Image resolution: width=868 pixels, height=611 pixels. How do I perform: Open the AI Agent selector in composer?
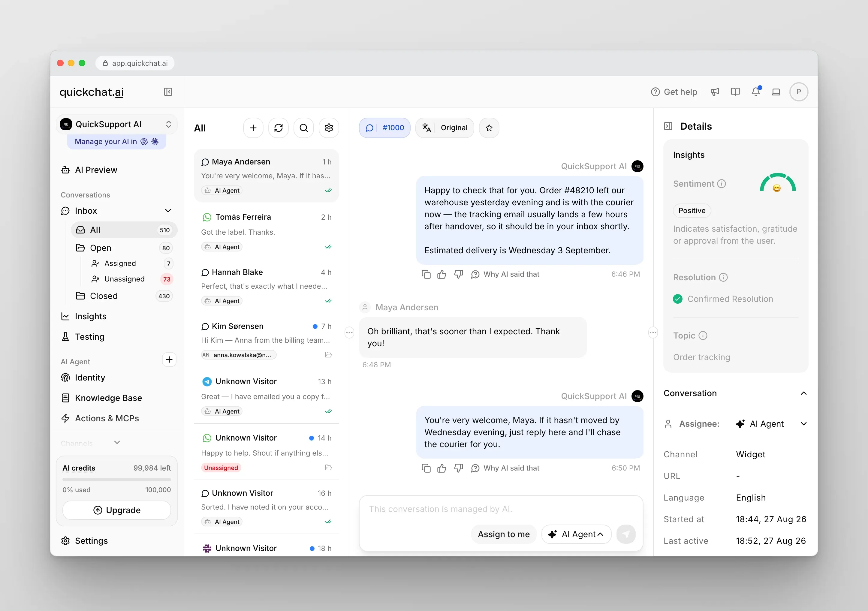pyautogui.click(x=576, y=534)
